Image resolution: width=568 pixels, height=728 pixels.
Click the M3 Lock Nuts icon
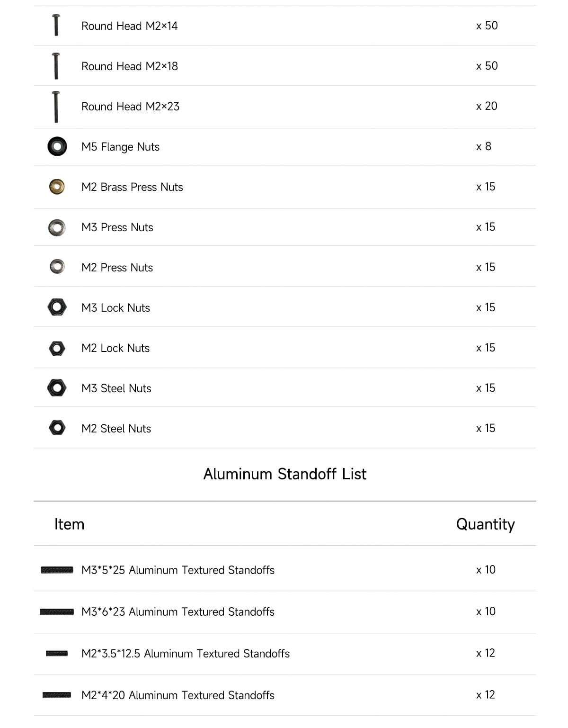[57, 307]
